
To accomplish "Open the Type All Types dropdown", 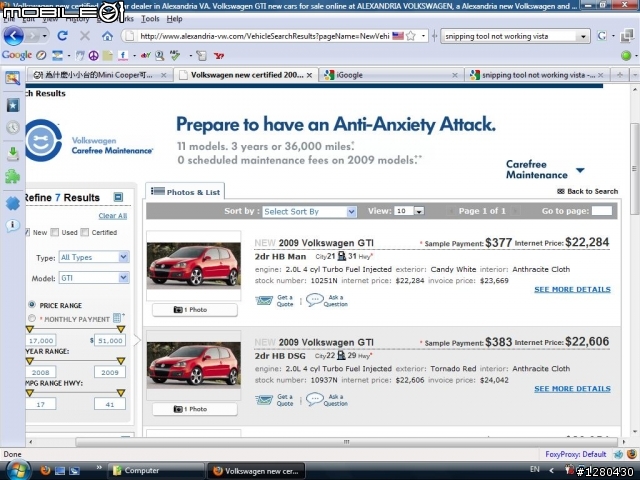I will (x=94, y=257).
